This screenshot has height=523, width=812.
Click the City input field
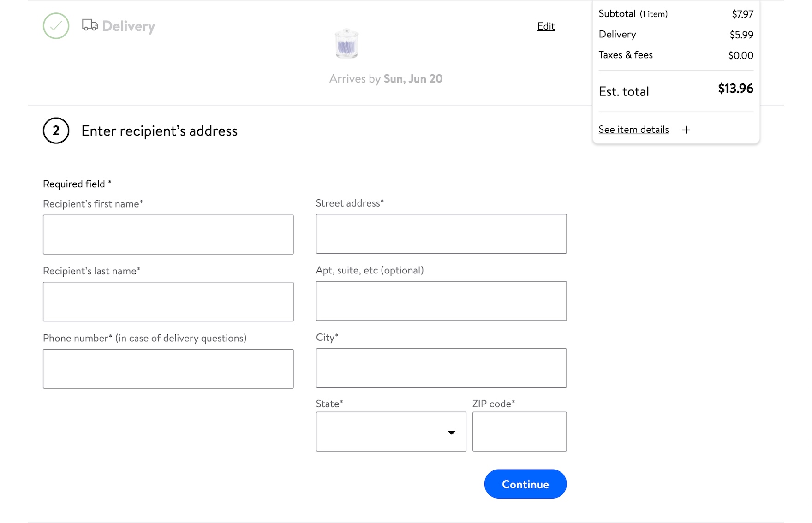441,368
